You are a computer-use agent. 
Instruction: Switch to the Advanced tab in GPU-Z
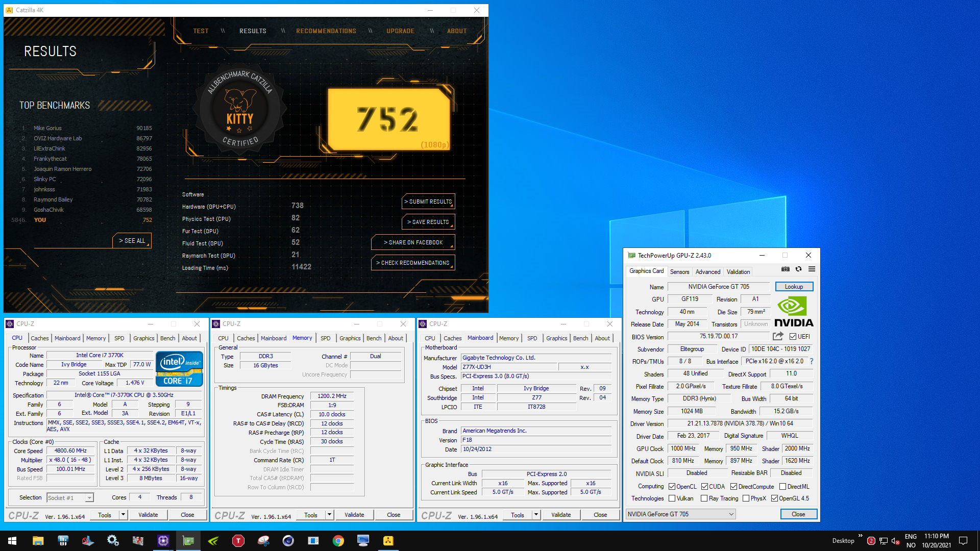click(708, 272)
